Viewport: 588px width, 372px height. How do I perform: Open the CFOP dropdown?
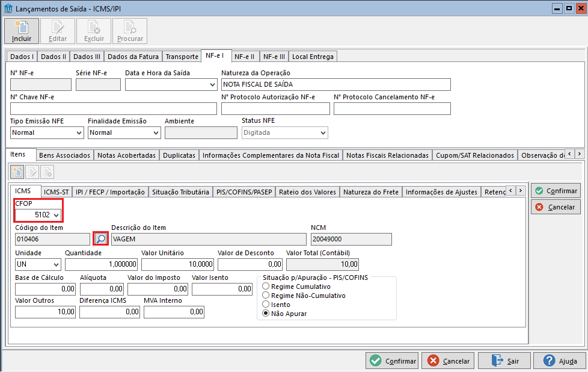(57, 215)
